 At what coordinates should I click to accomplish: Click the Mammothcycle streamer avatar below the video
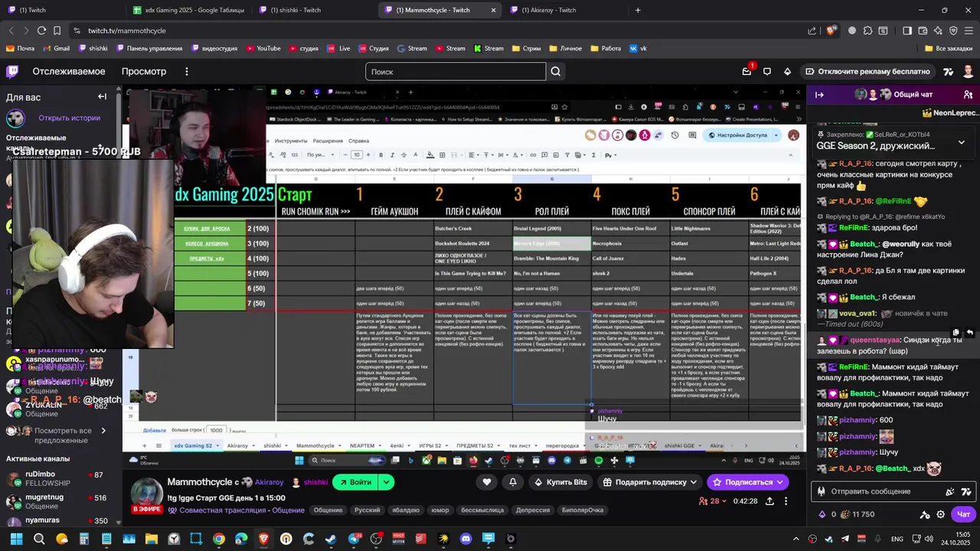[x=145, y=493]
